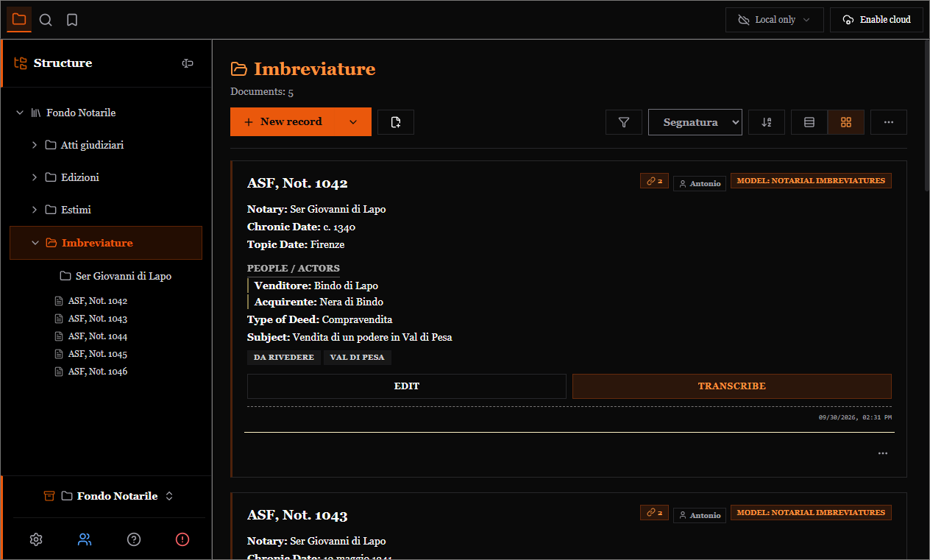
Task: Open the folder structure view icon
Action: pyautogui.click(x=19, y=20)
